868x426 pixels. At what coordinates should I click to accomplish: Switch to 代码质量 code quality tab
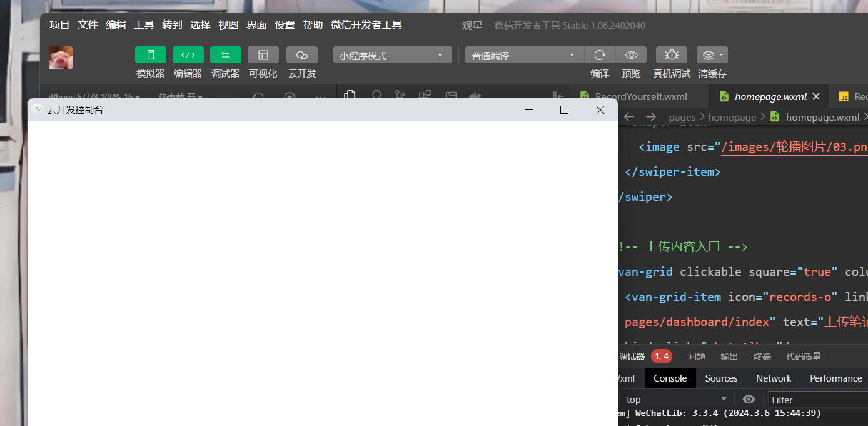pos(804,357)
